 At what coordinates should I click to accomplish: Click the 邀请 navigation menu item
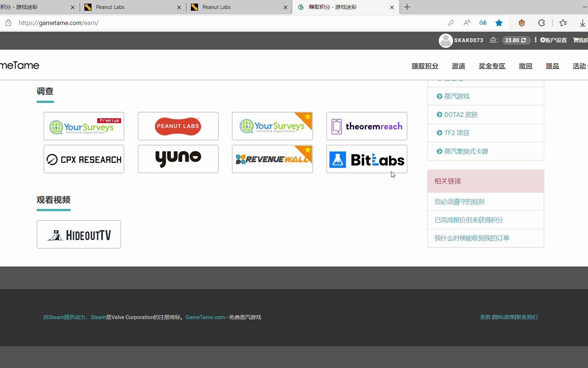click(x=458, y=66)
